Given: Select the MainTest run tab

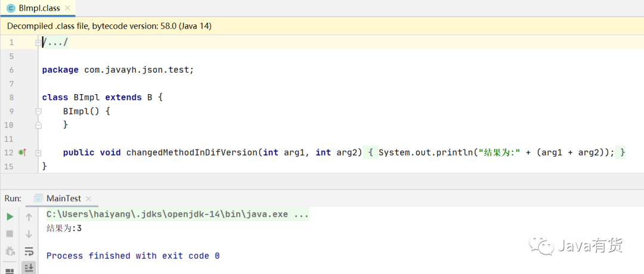Looking at the screenshot, I should pos(64,198).
